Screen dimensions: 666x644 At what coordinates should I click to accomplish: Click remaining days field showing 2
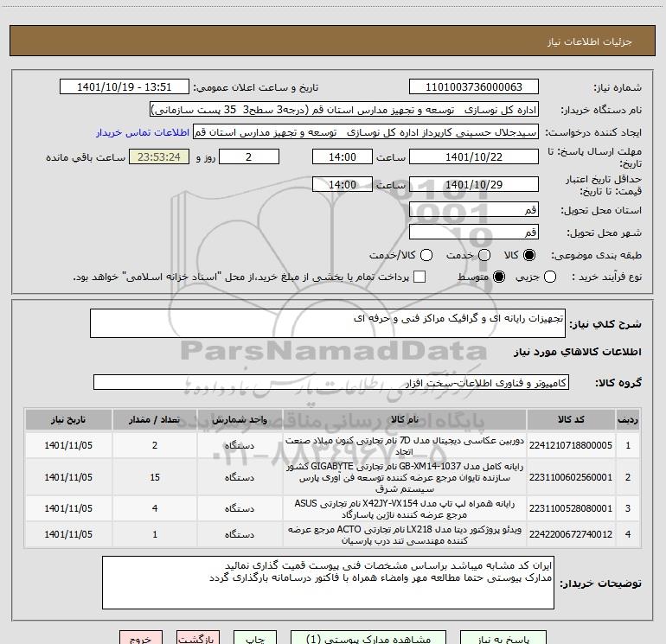[x=249, y=157]
